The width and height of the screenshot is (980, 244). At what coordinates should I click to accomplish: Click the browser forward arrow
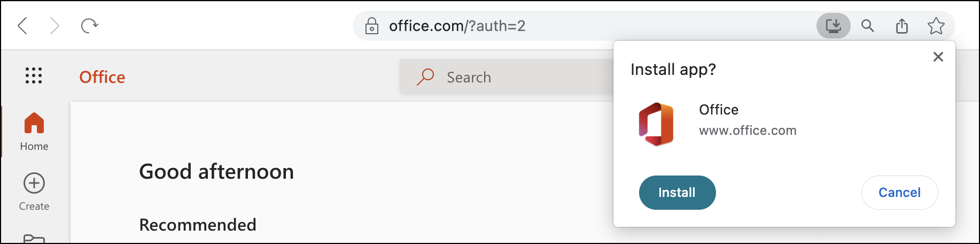point(55,26)
